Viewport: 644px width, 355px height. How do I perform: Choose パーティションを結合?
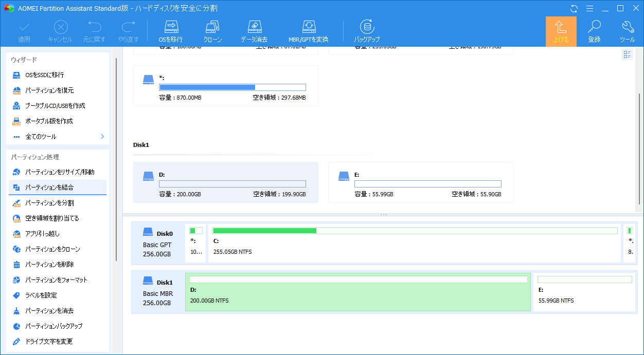[x=58, y=188]
